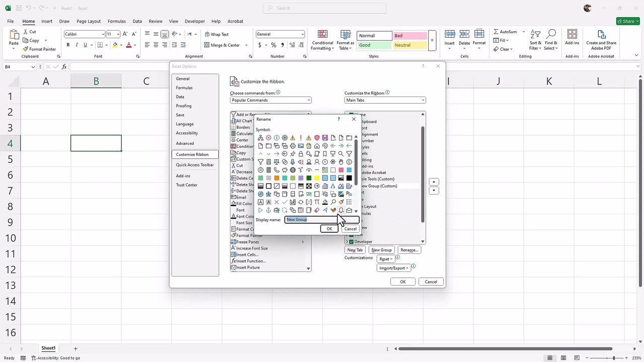The image size is (644, 362).
Task: Pick the yellow color square symbol
Action: pyautogui.click(x=317, y=178)
